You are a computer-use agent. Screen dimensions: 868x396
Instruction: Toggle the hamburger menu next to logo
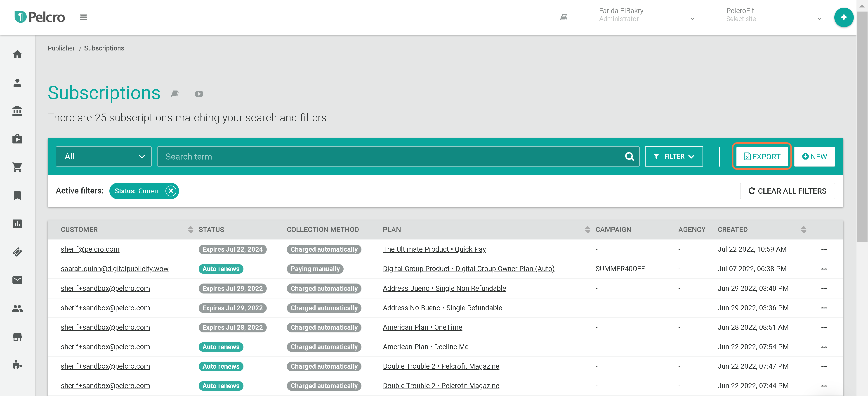83,17
